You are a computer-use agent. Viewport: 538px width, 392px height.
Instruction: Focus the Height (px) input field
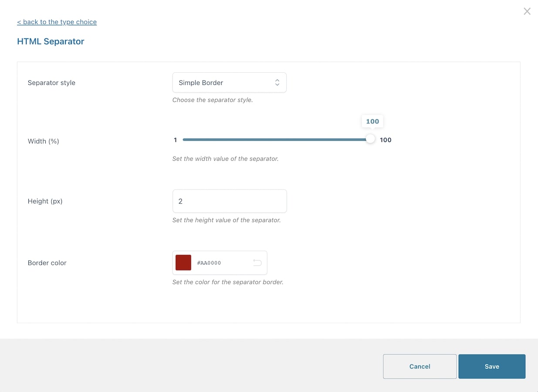230,201
